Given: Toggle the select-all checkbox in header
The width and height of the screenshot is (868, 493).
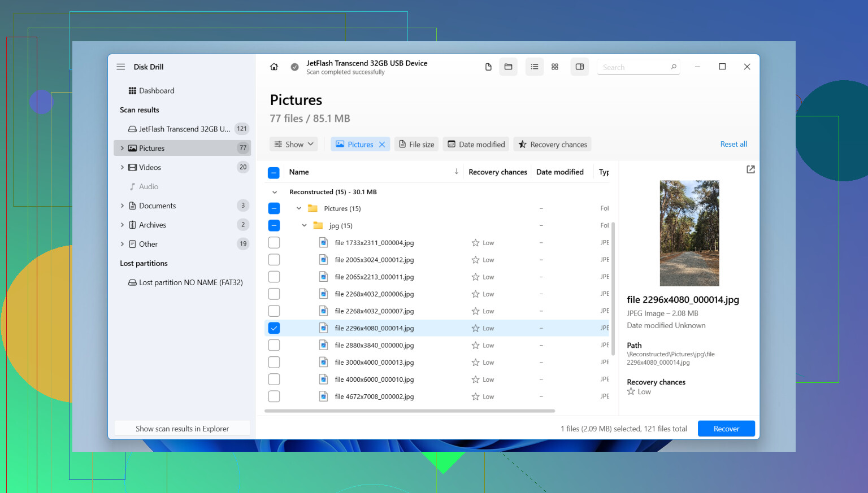Looking at the screenshot, I should [x=274, y=173].
